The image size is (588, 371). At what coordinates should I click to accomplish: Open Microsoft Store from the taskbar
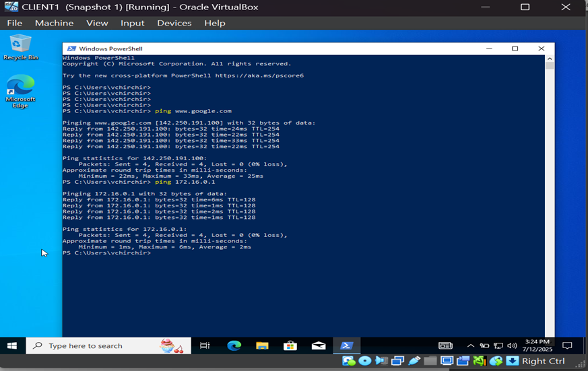coord(290,345)
